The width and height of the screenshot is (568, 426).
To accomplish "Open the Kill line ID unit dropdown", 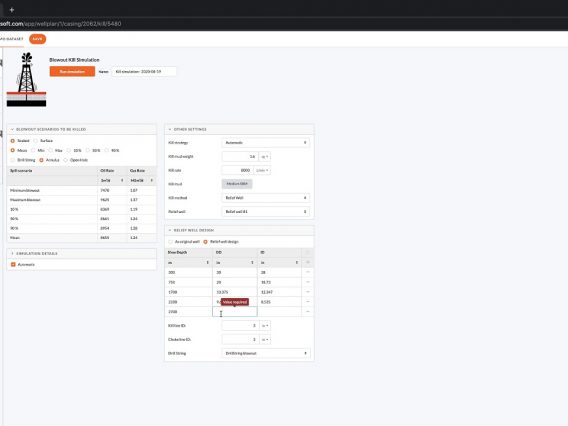I will tap(265, 326).
